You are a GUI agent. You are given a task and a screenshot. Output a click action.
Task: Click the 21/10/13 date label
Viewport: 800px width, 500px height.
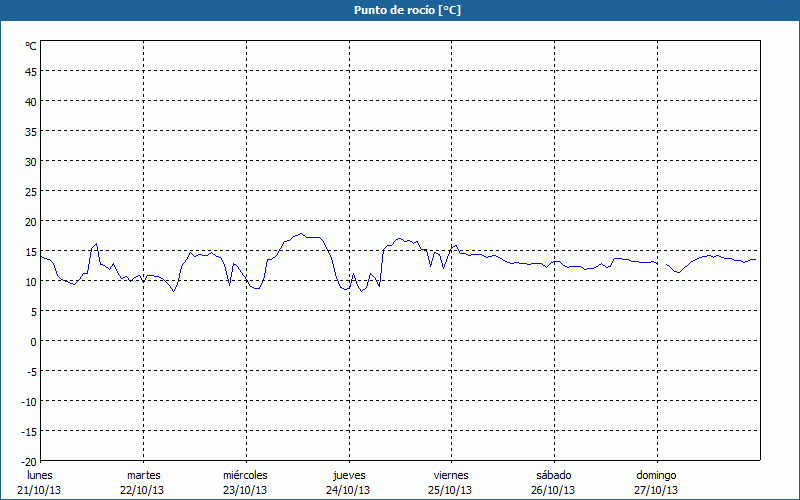(40, 490)
